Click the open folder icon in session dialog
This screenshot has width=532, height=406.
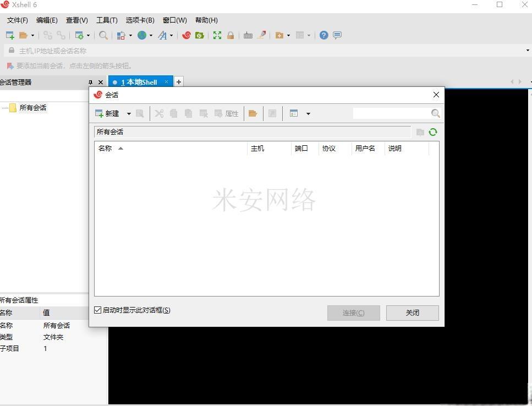point(253,114)
